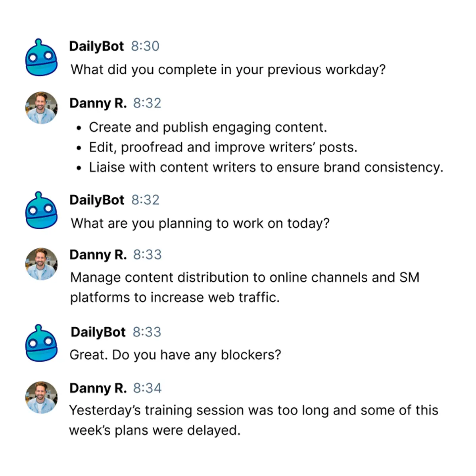Click the timestamp on DailyBot's planning question
The width and height of the screenshot is (476, 476).
145,200
